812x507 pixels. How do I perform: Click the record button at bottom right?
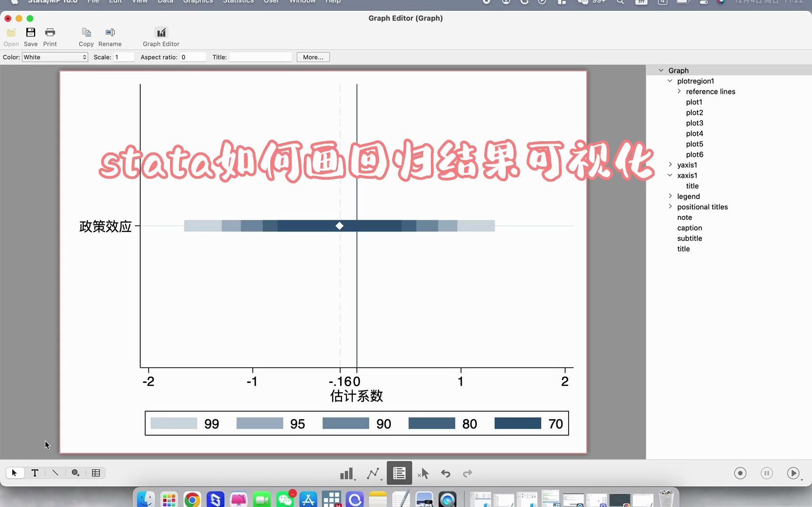click(x=740, y=473)
